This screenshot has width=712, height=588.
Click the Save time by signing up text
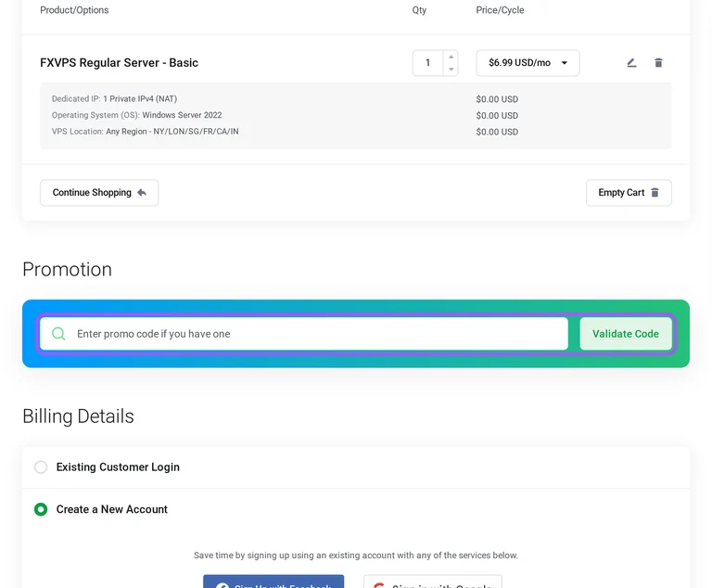click(356, 556)
